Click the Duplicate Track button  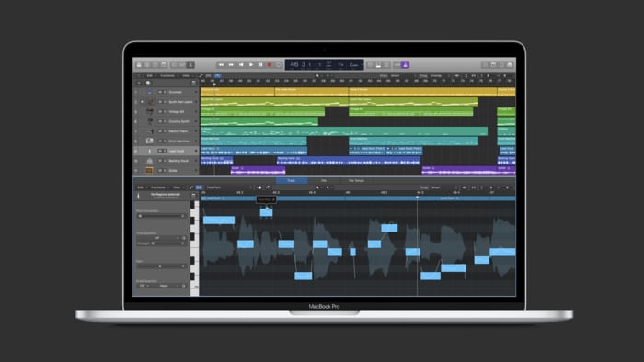148,83
